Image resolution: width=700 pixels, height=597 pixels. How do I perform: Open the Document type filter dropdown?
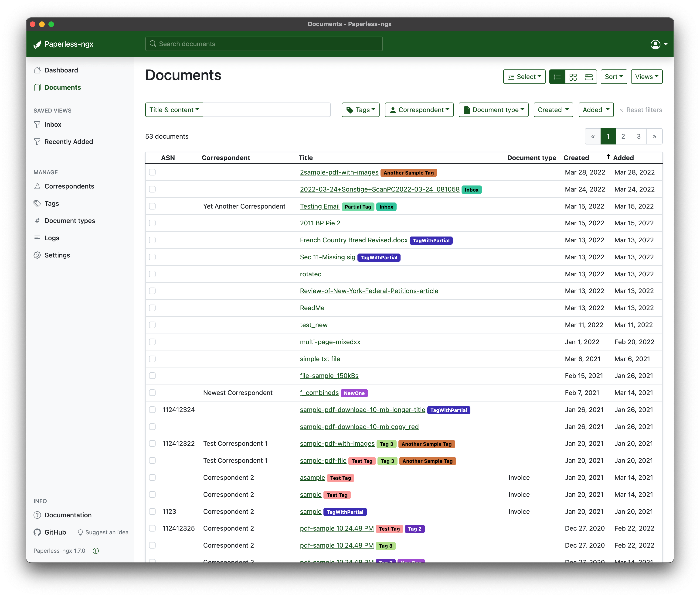[493, 110]
